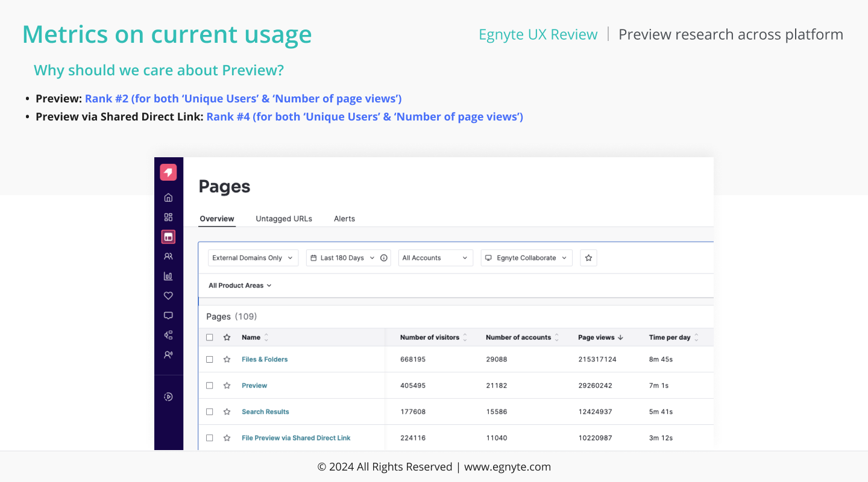The width and height of the screenshot is (868, 482).
Task: Click the 'Why should we care about Preview?' subtitle
Action: coord(159,70)
